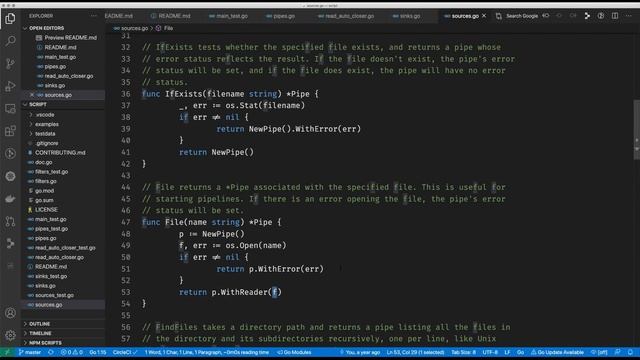Click Go Update Available notice

557,352
